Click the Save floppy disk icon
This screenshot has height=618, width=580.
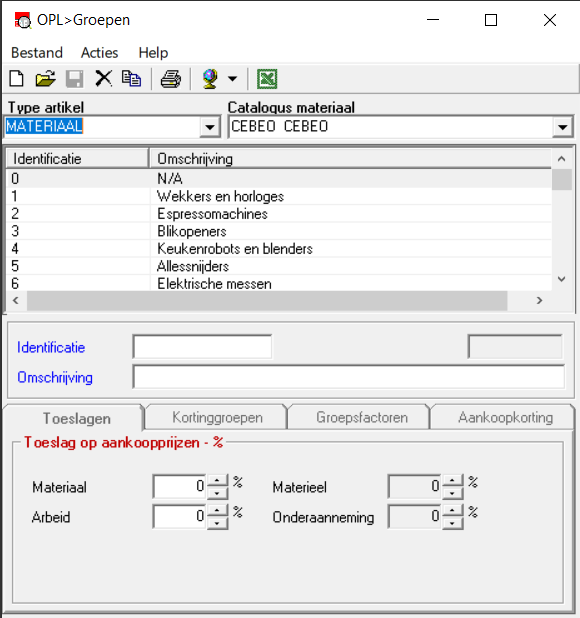click(74, 78)
